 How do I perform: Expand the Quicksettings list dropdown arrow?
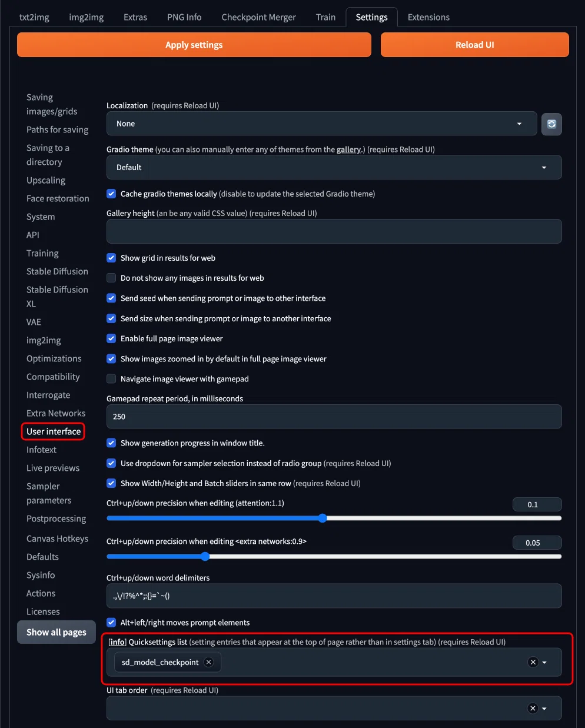click(x=544, y=663)
